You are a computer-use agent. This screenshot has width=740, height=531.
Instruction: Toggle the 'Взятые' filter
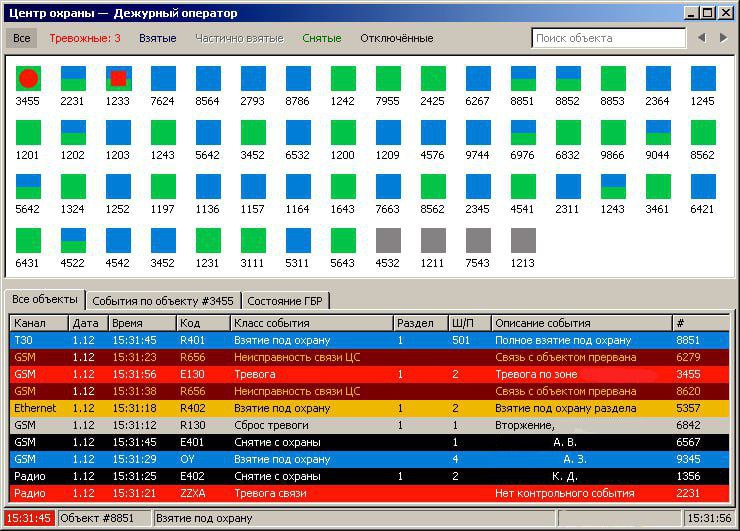point(157,38)
